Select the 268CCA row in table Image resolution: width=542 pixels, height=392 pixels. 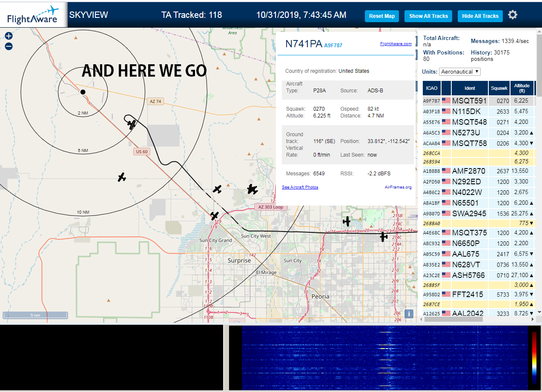[478, 153]
